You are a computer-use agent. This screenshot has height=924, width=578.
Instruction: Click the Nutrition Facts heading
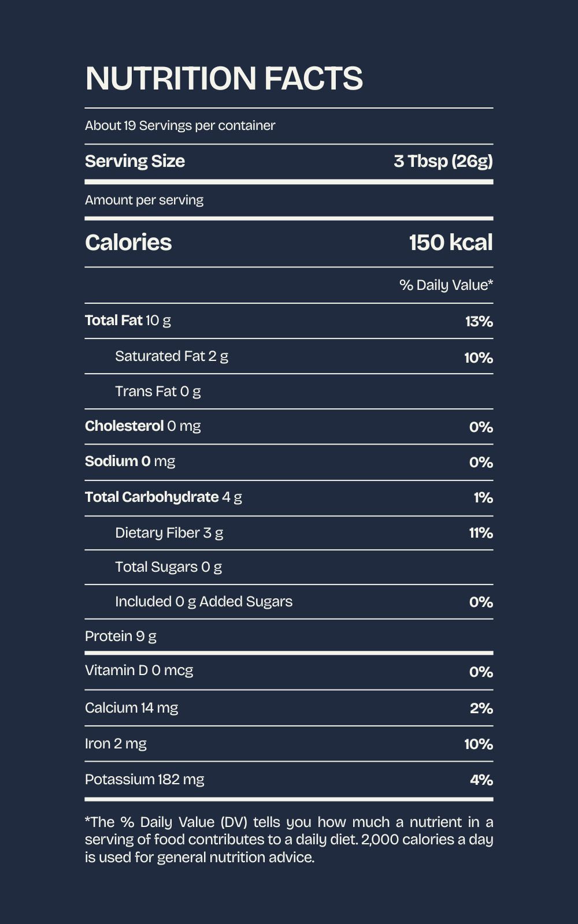coord(224,79)
